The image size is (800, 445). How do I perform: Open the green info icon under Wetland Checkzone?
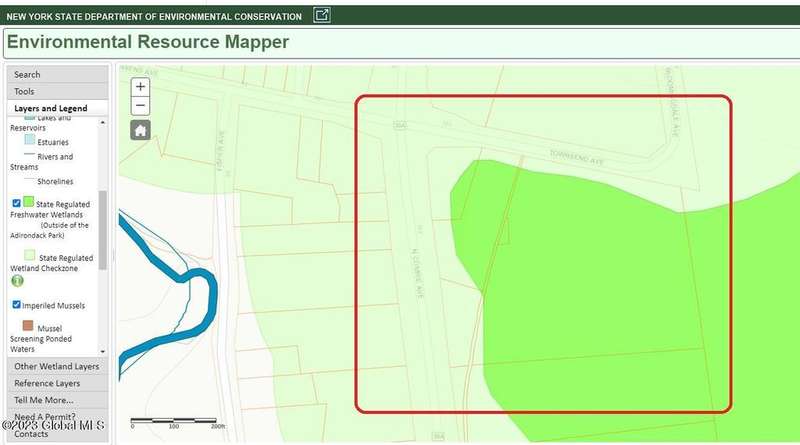pyautogui.click(x=17, y=281)
